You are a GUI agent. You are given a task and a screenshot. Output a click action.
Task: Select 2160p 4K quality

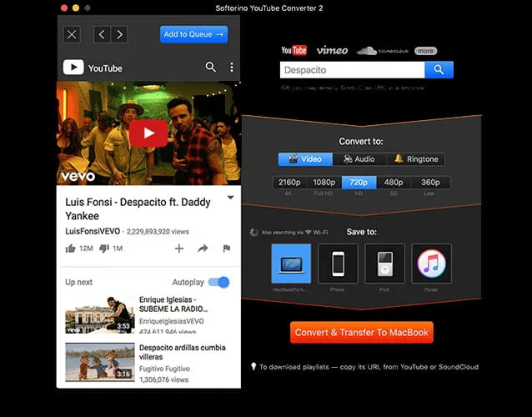coord(289,183)
